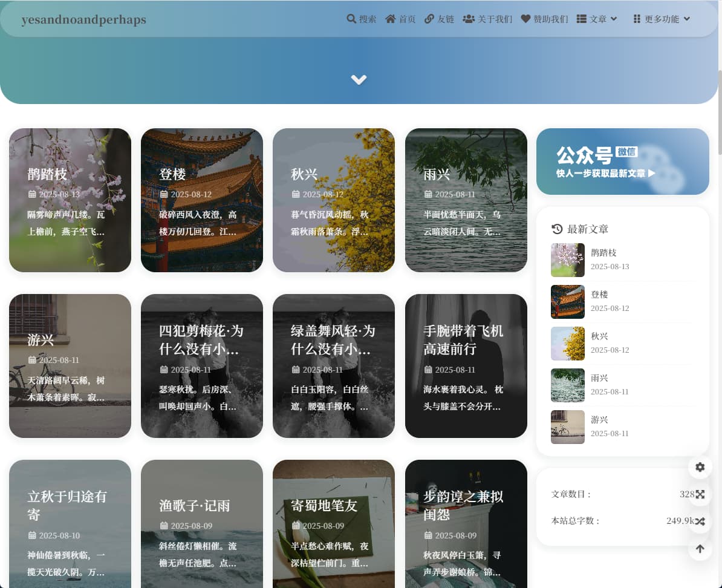This screenshot has width=722, height=588.
Task: Click the fullscreen expand floating icon
Action: click(700, 494)
